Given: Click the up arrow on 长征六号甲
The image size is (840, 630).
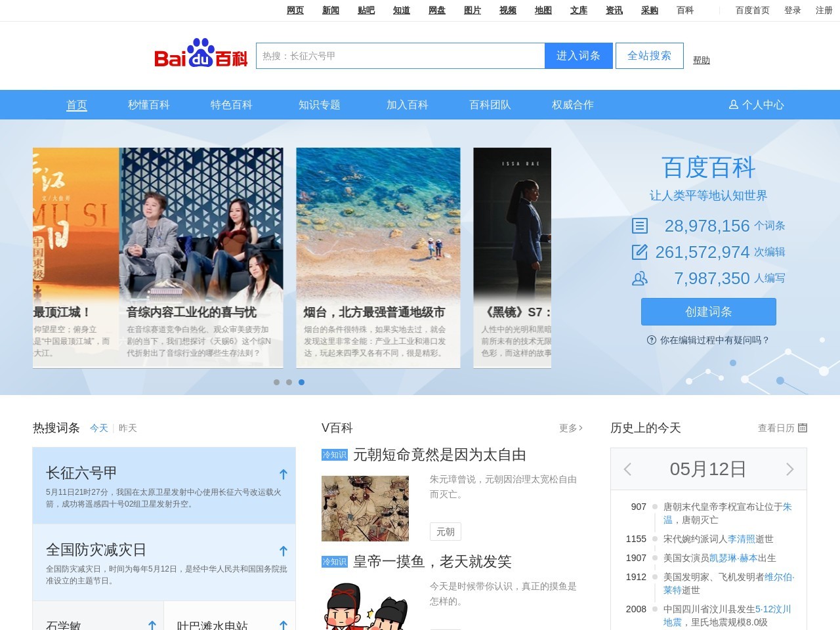Looking at the screenshot, I should [x=283, y=474].
